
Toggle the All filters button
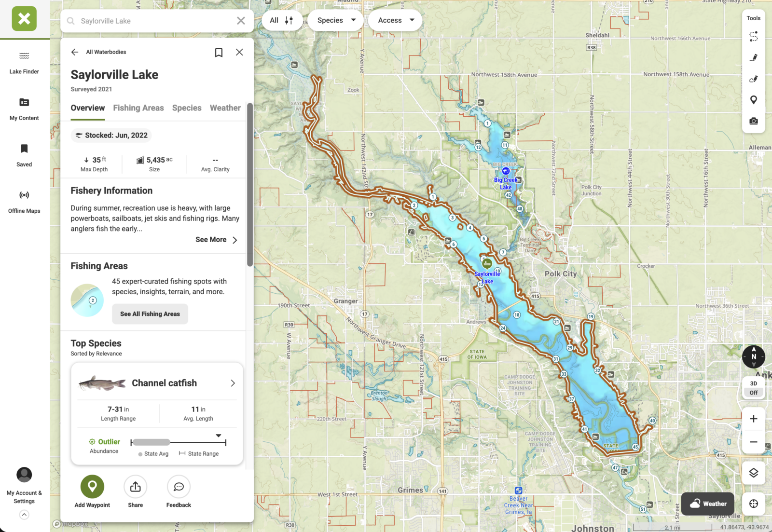282,20
